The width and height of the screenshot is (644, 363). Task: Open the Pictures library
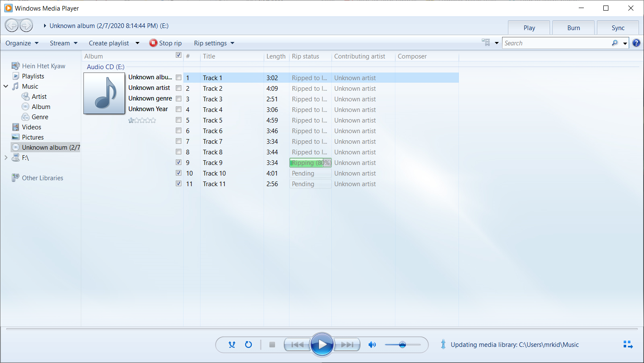click(33, 137)
